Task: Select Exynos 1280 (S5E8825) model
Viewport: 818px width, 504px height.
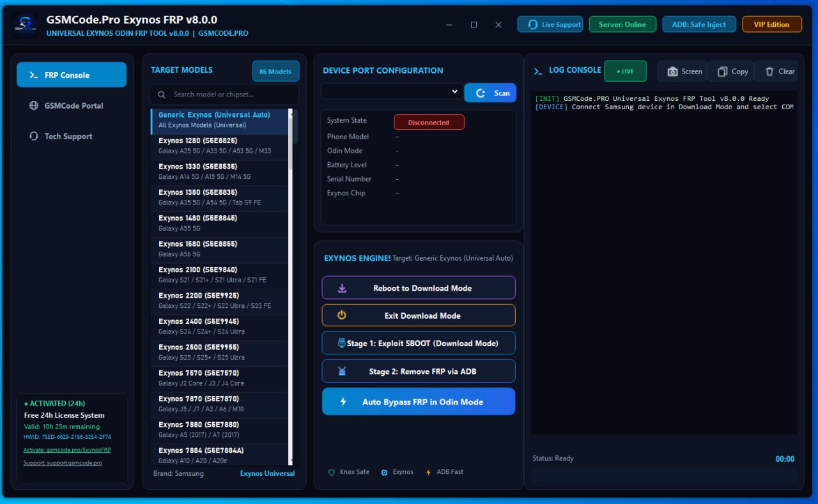Action: coord(219,146)
